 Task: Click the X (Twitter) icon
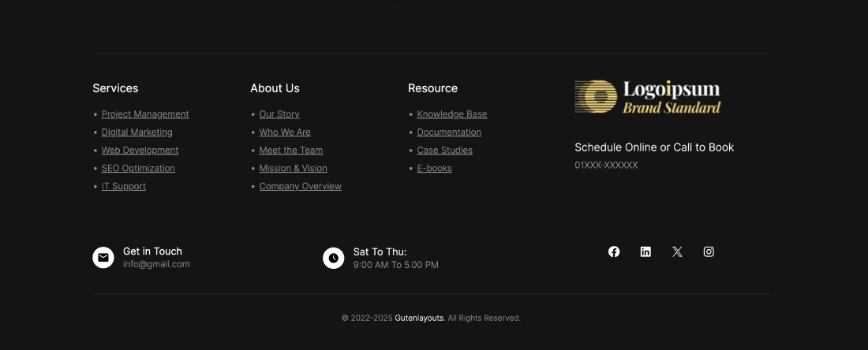click(677, 251)
